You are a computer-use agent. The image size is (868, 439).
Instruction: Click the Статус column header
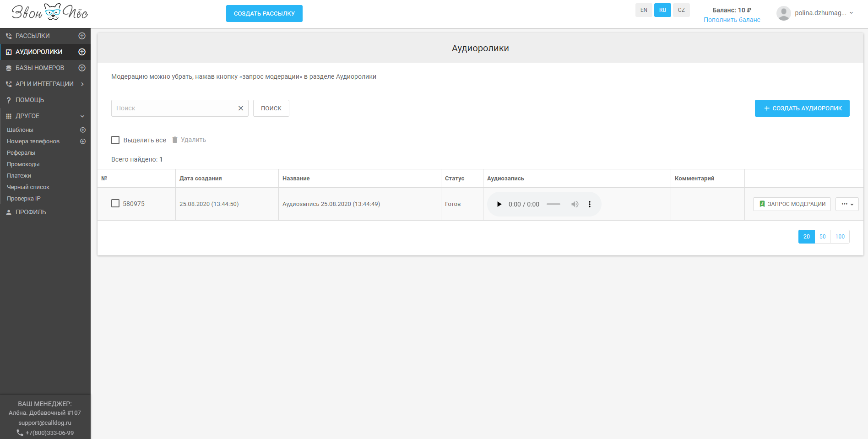(x=455, y=179)
